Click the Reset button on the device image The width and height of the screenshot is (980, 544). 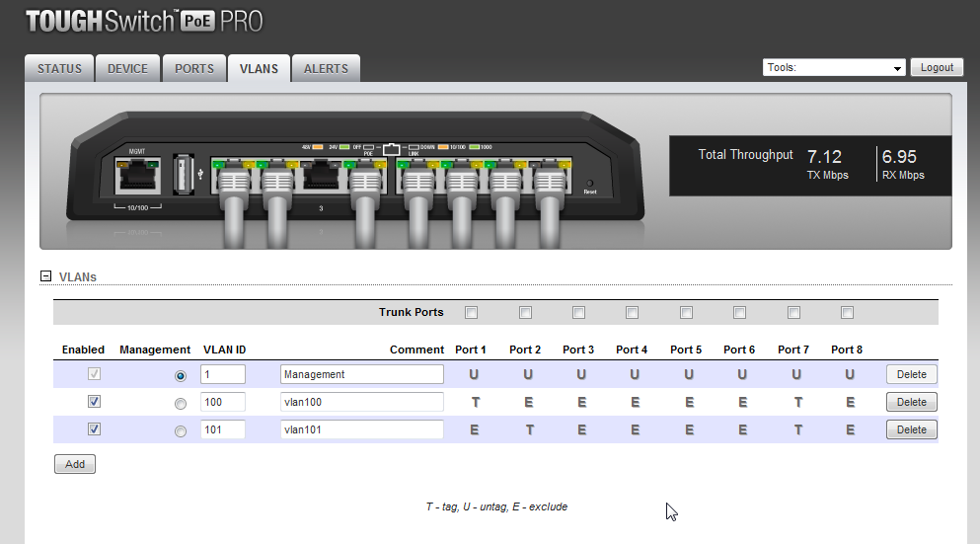click(589, 184)
